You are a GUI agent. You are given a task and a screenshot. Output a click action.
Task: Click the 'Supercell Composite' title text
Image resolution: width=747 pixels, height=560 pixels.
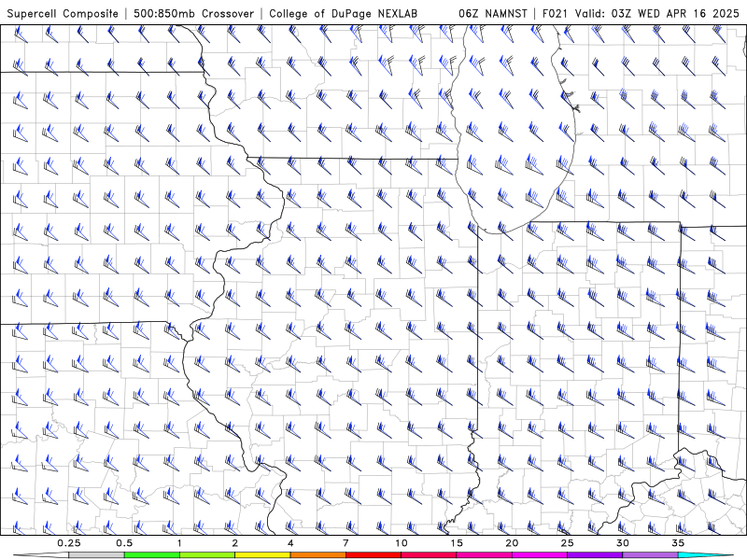point(63,13)
